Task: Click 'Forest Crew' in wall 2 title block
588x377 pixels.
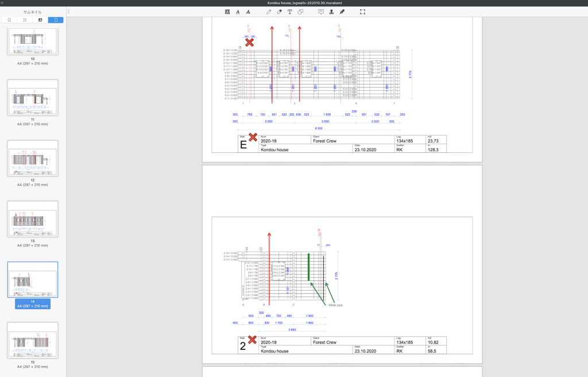Action: coord(325,343)
